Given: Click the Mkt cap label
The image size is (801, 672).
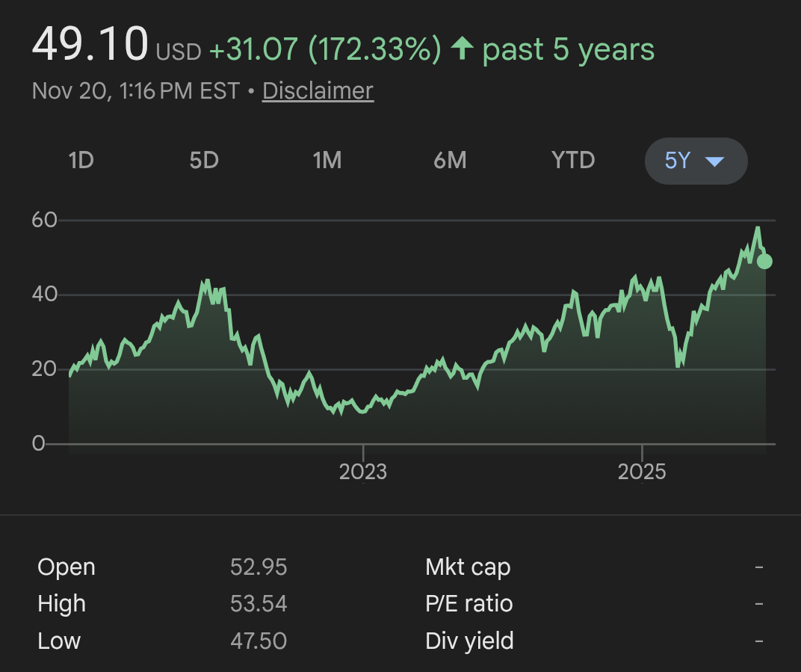Looking at the screenshot, I should click(x=468, y=567).
